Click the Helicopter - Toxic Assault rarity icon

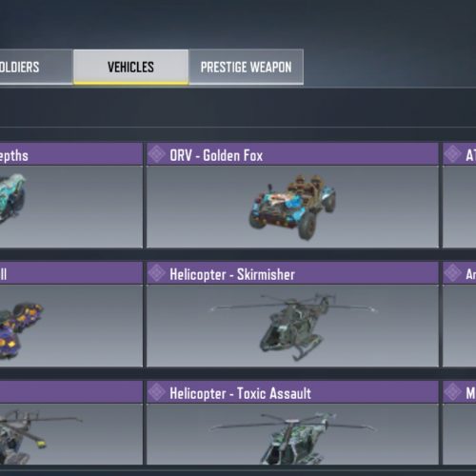pos(157,392)
